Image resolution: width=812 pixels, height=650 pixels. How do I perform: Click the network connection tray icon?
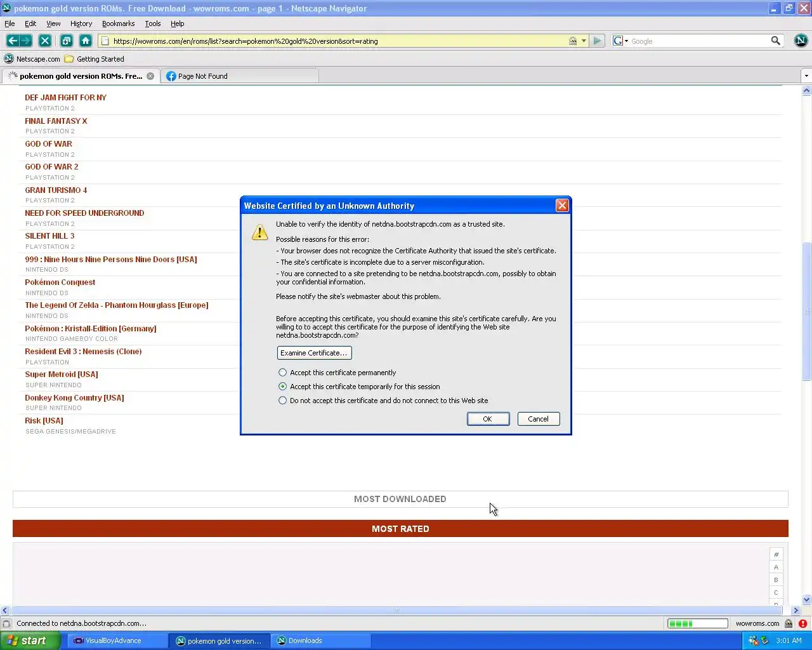pyautogui.click(x=753, y=640)
